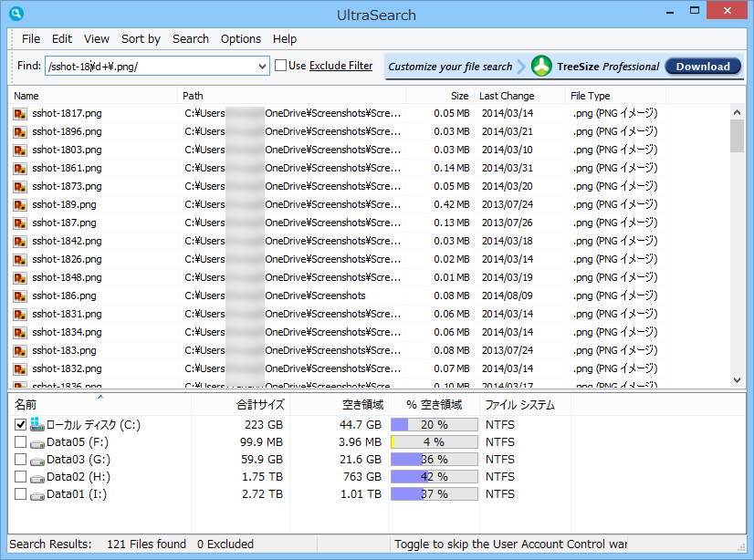The image size is (754, 560).
Task: Sort drives by 合計サイズ column header
Action: (x=240, y=405)
